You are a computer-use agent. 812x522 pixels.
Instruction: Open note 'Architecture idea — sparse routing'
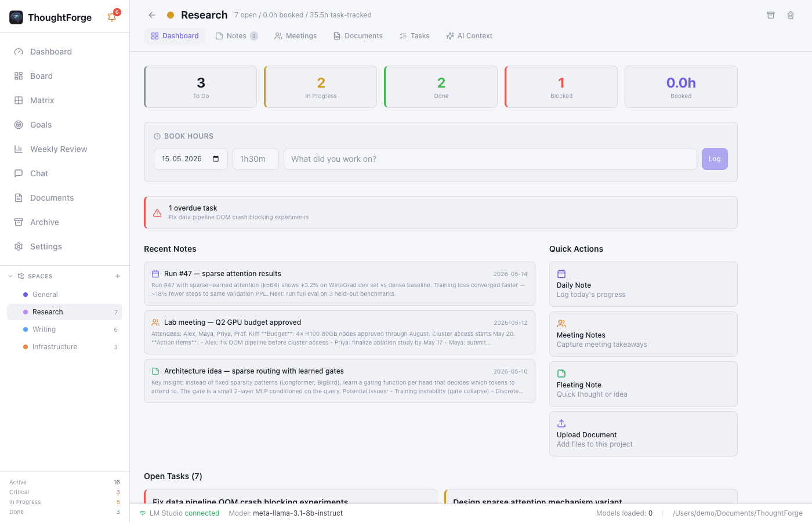pyautogui.click(x=339, y=381)
